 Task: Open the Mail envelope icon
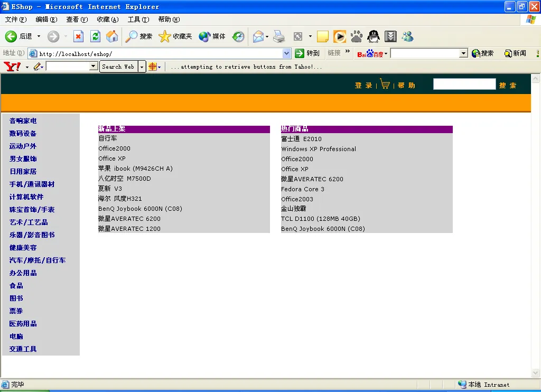258,36
